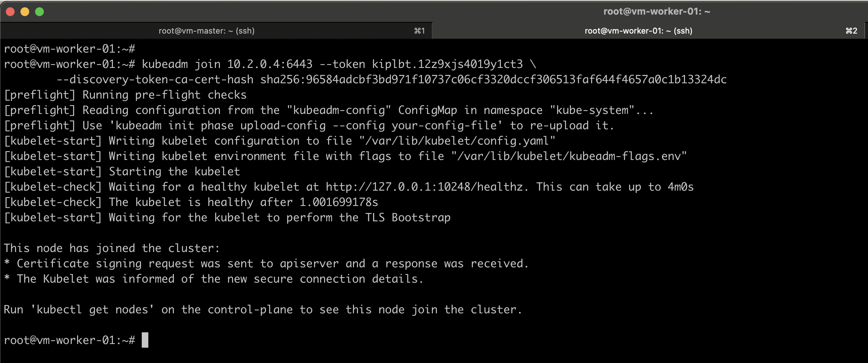Viewport: 868px width, 363px height.
Task: Click the window title root@vm-worker-01: ~
Action: (x=656, y=11)
